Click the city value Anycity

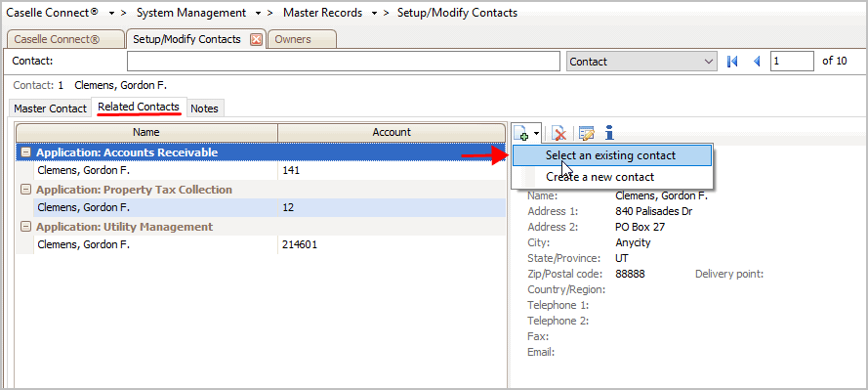633,242
